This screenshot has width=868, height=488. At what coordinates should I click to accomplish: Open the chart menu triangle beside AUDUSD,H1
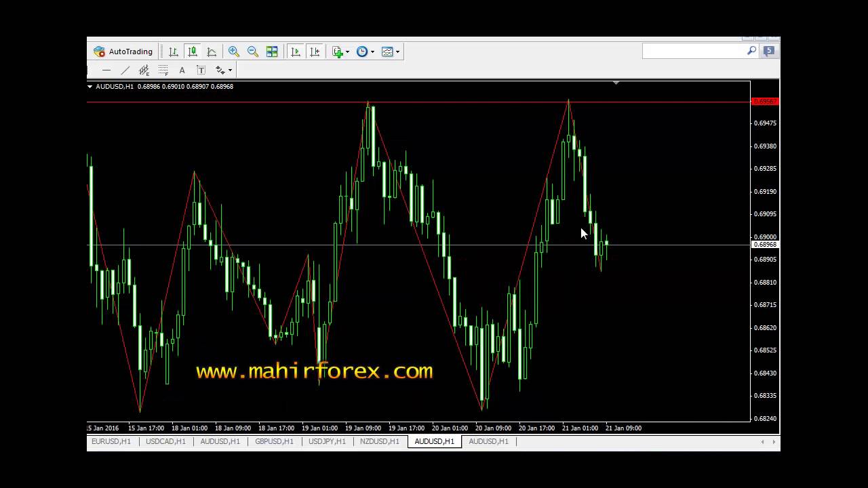pos(90,87)
